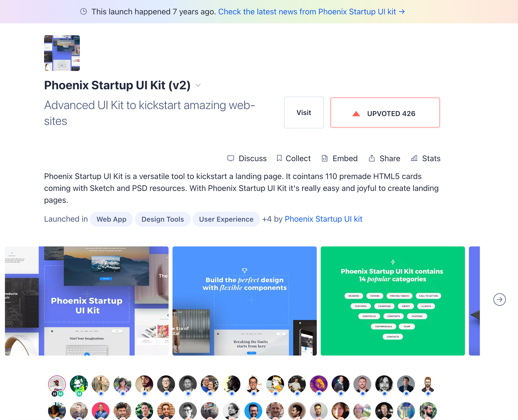View the 'Build the perfect design' blue image

(244, 301)
